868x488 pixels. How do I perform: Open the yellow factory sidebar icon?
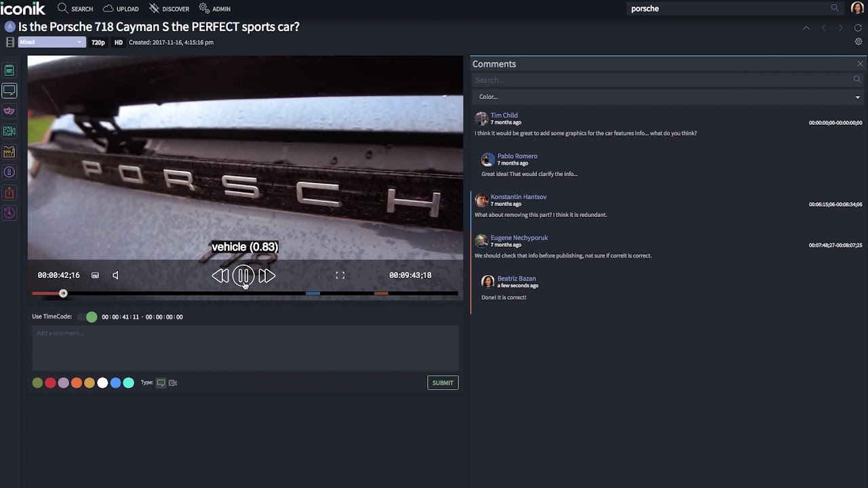[9, 152]
